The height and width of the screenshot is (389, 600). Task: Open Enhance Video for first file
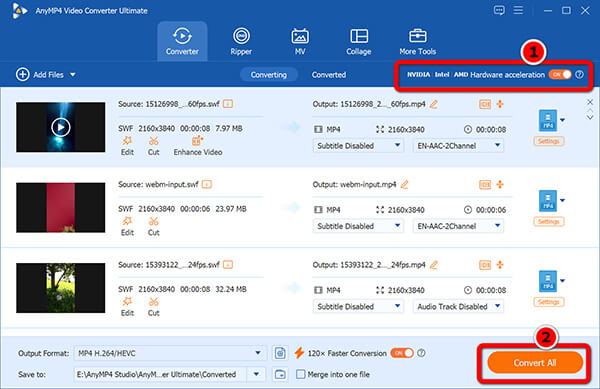coord(198,146)
